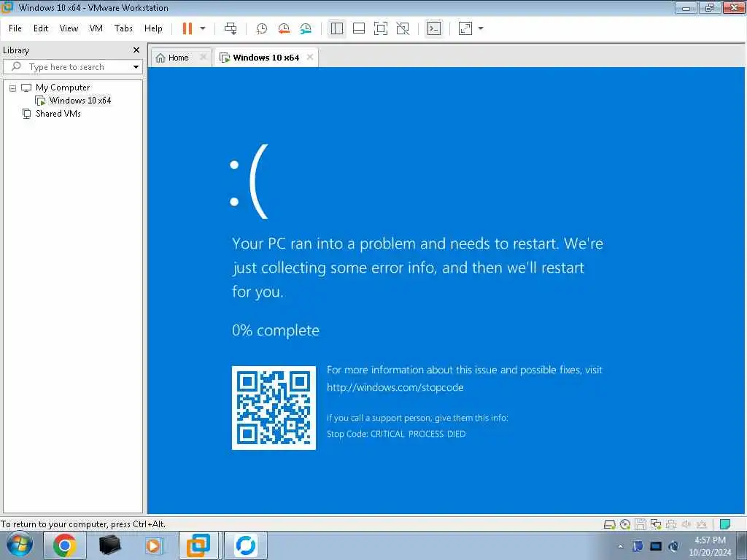Open Google Chrome from the taskbar
Image resolution: width=747 pixels, height=560 pixels.
pyautogui.click(x=65, y=545)
